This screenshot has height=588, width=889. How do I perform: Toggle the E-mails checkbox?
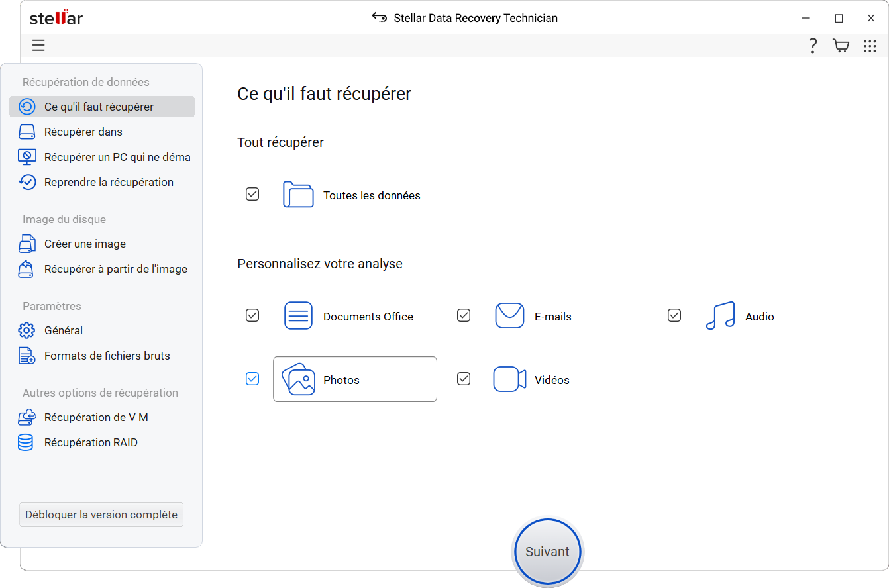click(x=464, y=315)
